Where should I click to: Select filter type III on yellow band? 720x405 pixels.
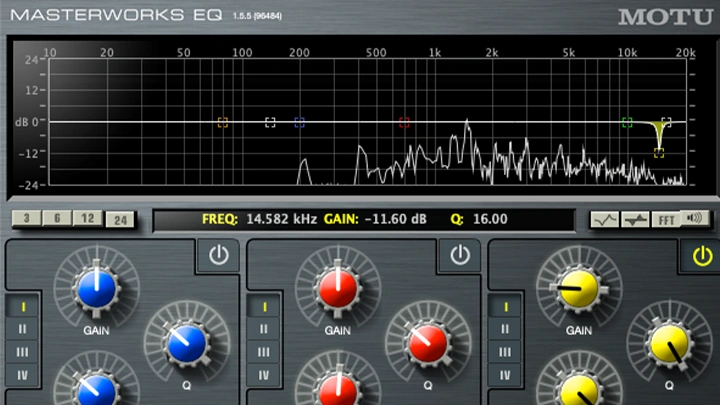(505, 352)
